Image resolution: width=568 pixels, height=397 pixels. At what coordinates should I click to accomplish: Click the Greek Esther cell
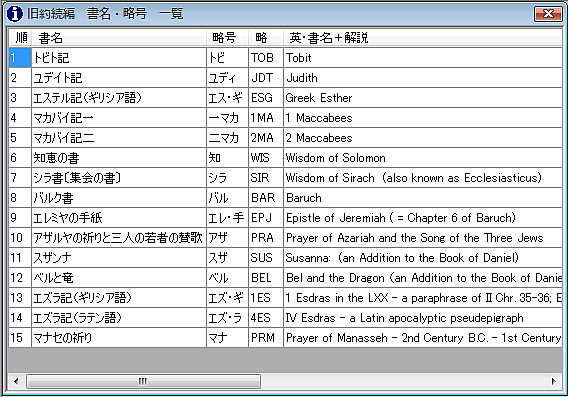(x=423, y=98)
